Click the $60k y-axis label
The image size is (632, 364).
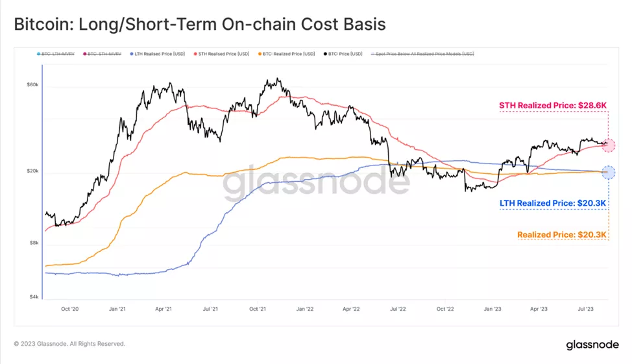click(32, 85)
